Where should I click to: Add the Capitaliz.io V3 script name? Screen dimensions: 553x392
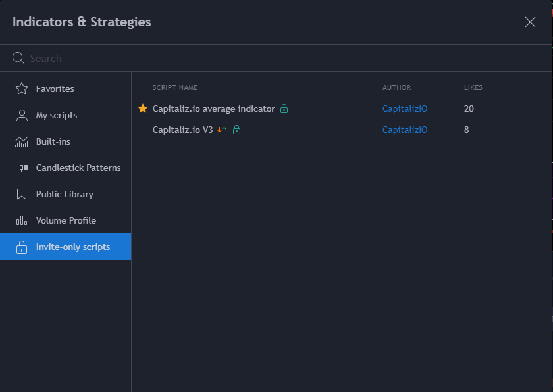click(182, 130)
